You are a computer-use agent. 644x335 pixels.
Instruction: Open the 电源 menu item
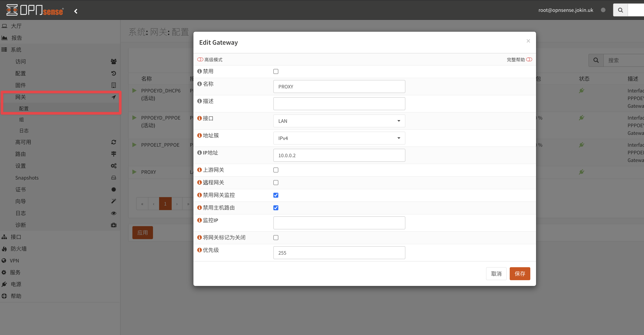[x=60, y=284]
